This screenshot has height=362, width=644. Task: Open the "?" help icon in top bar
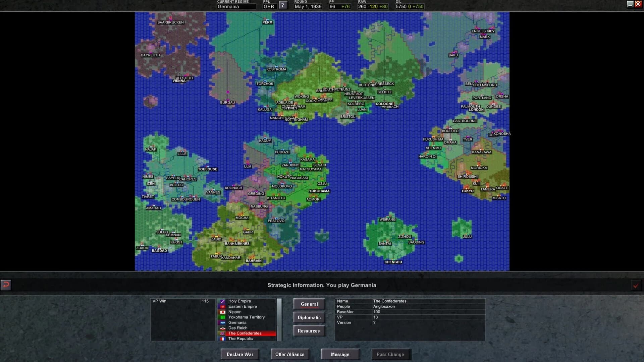click(283, 5)
